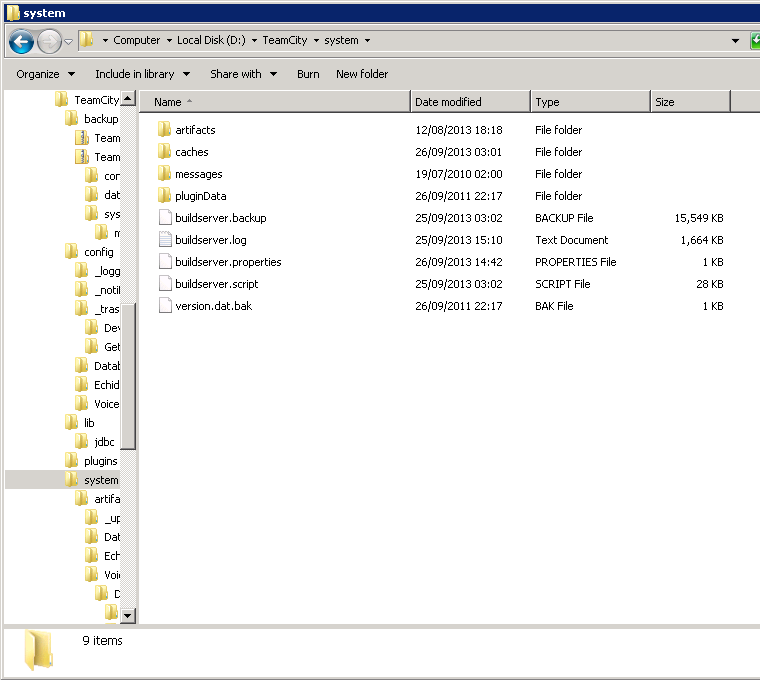Sort by Date modified column header
Viewport: 760px width, 680px height.
(x=471, y=102)
